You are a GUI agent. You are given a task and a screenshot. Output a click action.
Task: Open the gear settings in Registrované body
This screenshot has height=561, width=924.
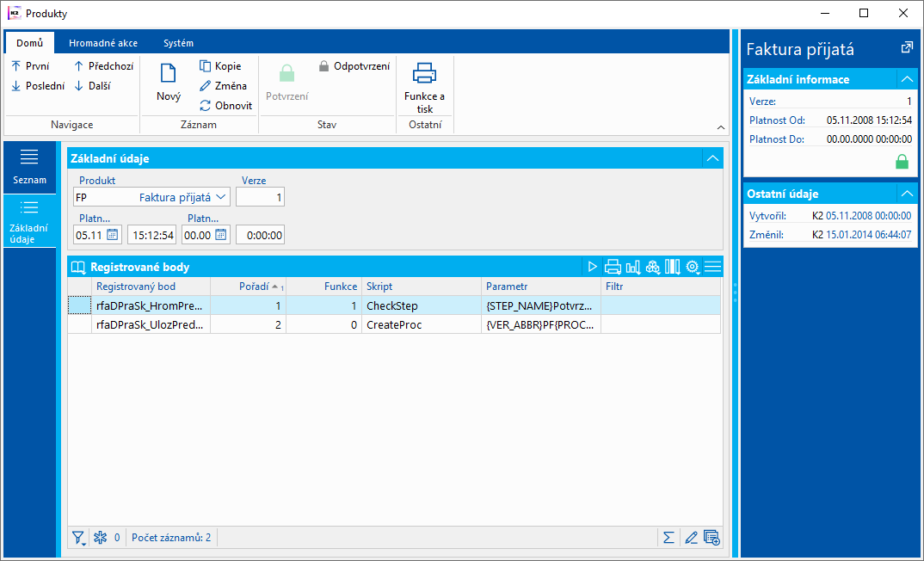tap(693, 267)
